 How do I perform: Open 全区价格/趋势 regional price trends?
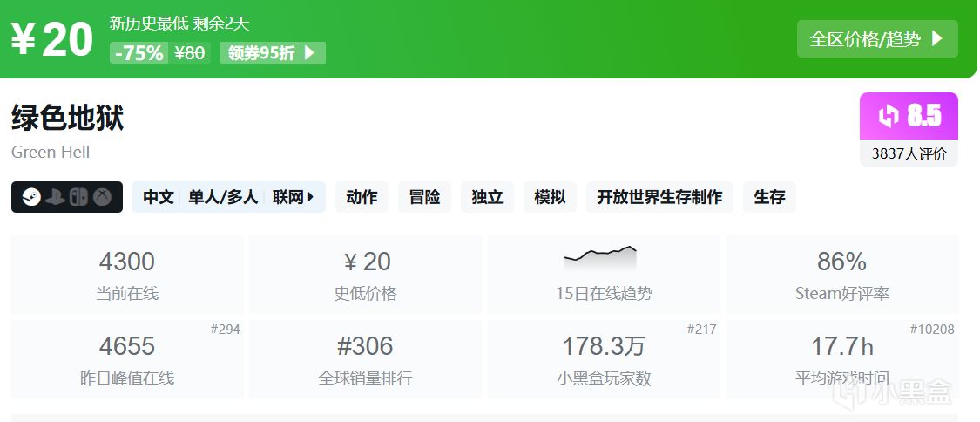point(877,38)
